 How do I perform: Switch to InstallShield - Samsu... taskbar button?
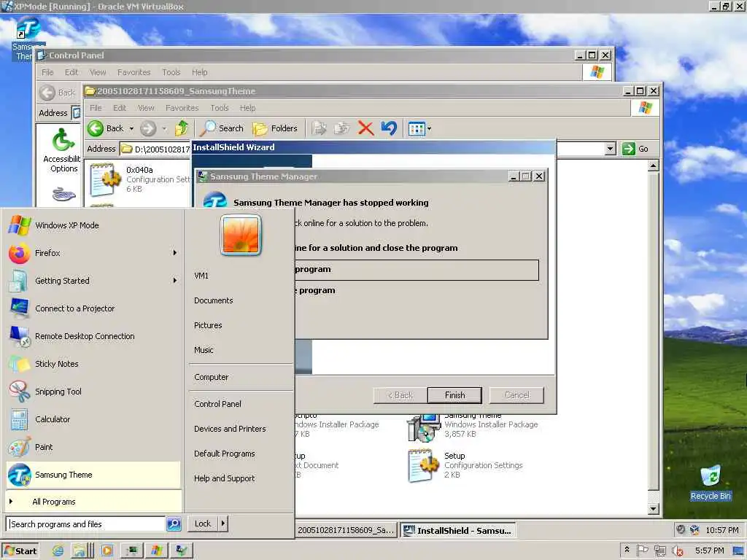tap(458, 531)
